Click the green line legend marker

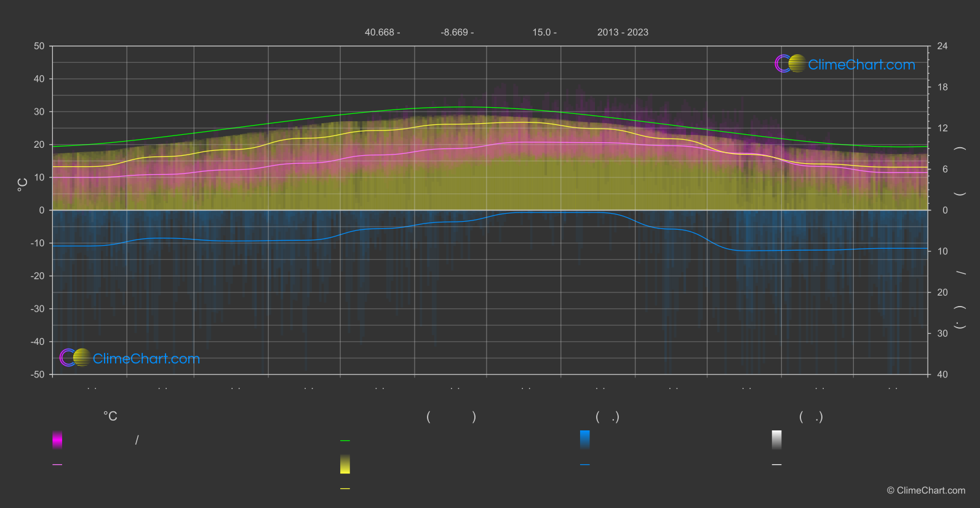click(345, 441)
